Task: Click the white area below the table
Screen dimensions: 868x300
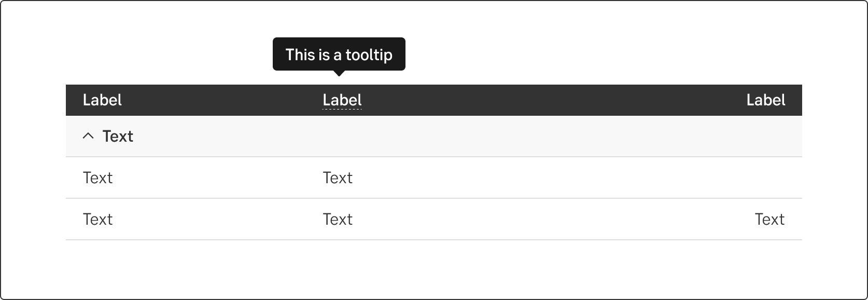Action: tap(433, 267)
